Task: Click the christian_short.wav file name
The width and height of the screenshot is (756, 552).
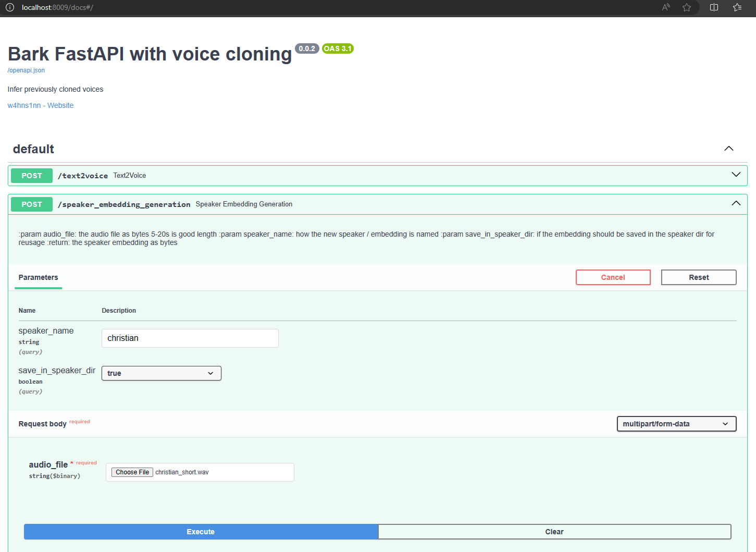Action: coord(182,472)
